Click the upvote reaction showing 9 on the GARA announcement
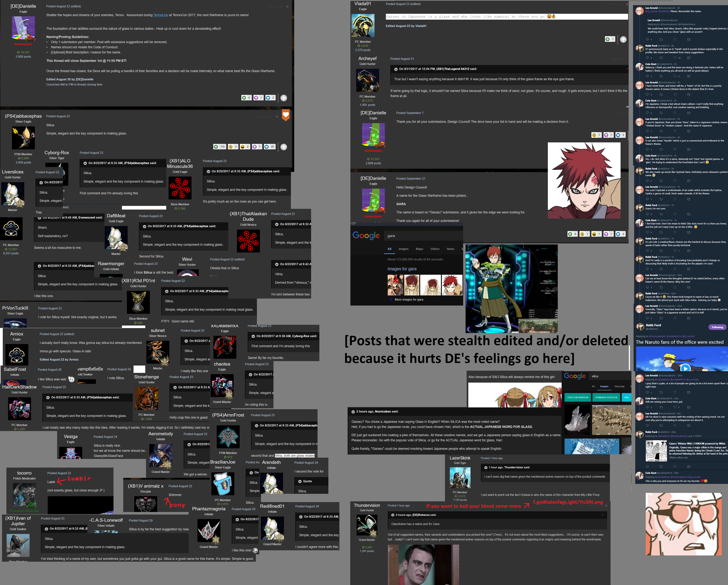This screenshot has width=728, height=585. (573, 234)
